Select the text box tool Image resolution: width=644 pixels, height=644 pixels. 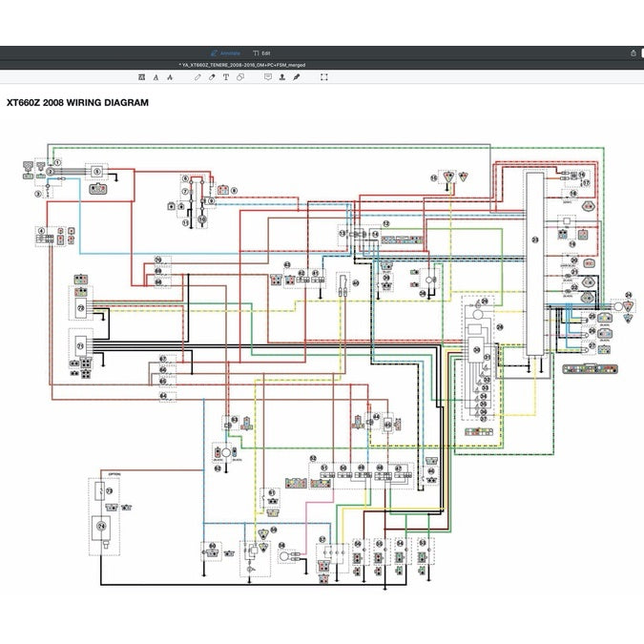point(226,76)
